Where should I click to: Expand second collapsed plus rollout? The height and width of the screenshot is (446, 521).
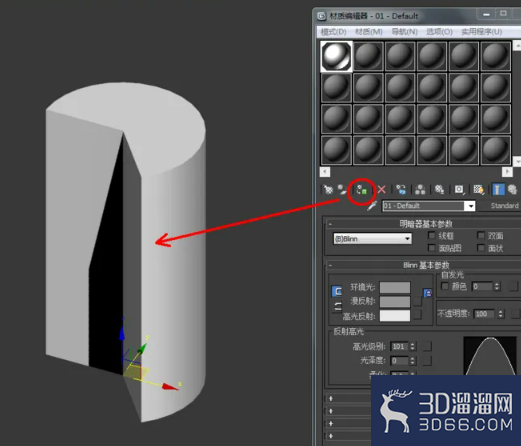(331, 411)
